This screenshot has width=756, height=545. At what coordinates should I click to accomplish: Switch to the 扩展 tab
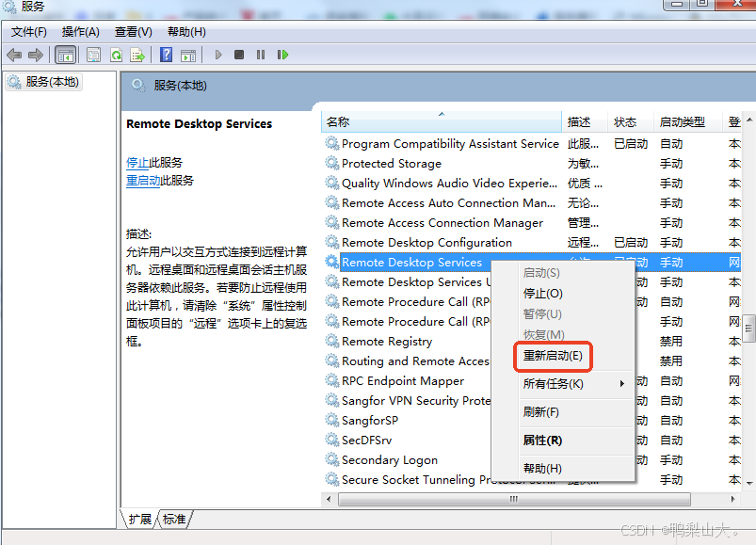(140, 519)
